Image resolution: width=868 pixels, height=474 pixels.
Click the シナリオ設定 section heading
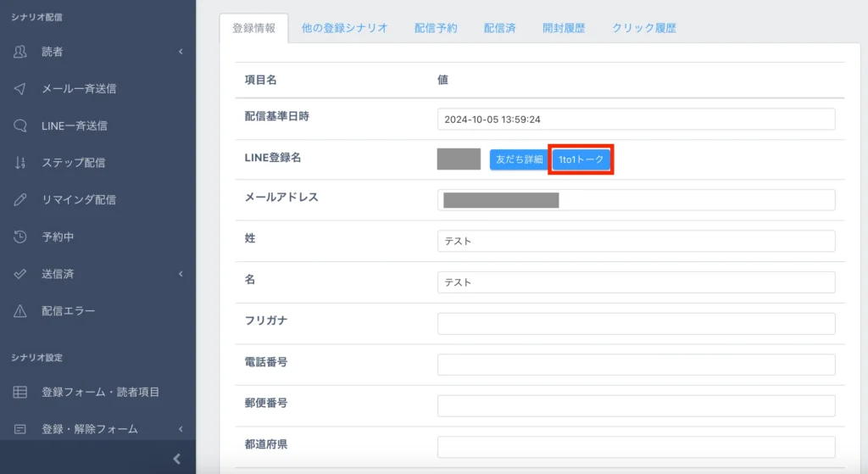click(36, 358)
